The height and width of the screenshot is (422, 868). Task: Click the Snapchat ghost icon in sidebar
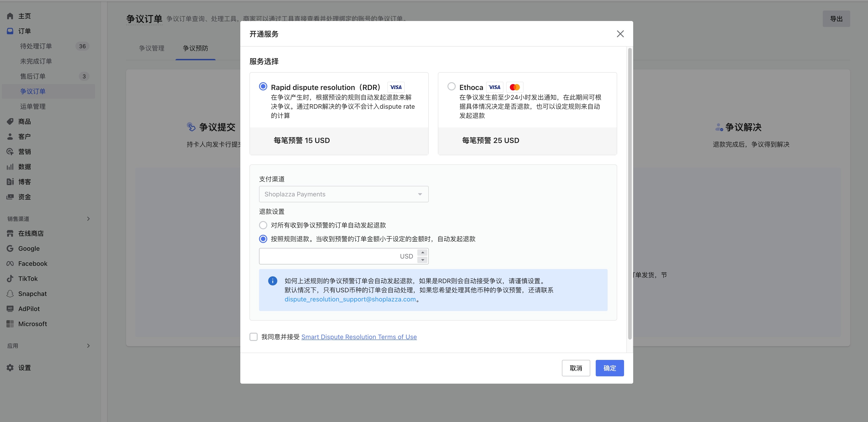point(10,294)
